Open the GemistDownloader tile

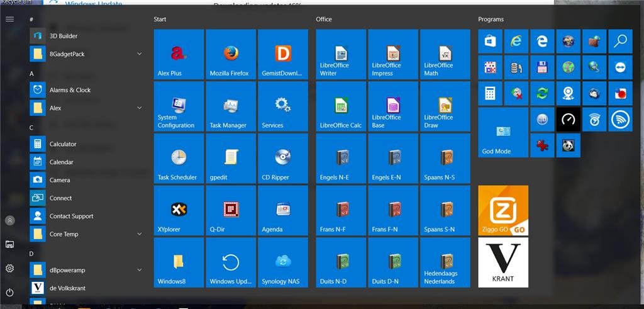point(283,54)
